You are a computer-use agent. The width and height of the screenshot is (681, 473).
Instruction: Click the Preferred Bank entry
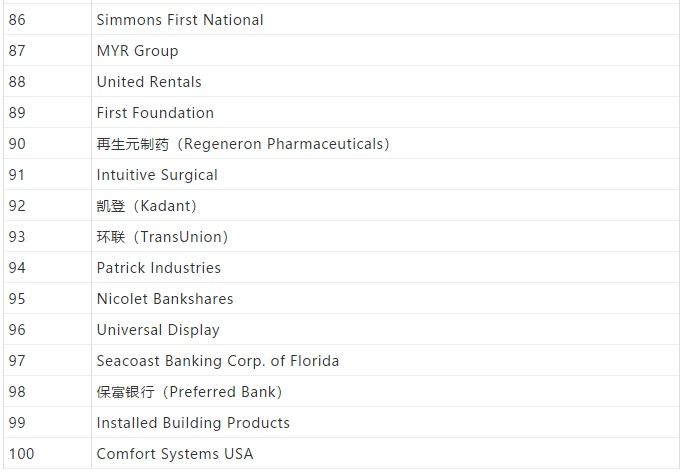coord(190,392)
